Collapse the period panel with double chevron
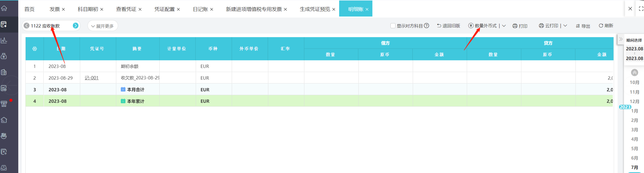 (621, 39)
